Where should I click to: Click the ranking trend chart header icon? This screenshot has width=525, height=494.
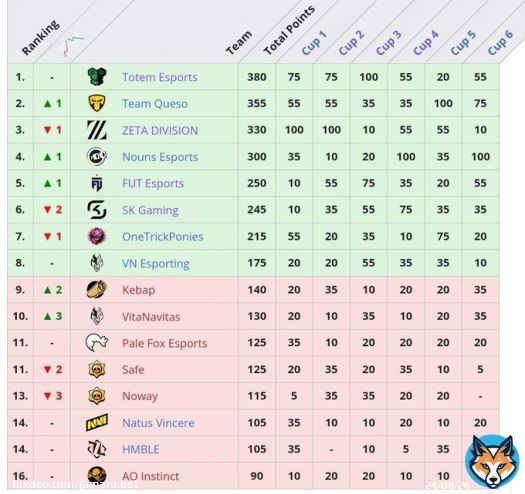(73, 45)
